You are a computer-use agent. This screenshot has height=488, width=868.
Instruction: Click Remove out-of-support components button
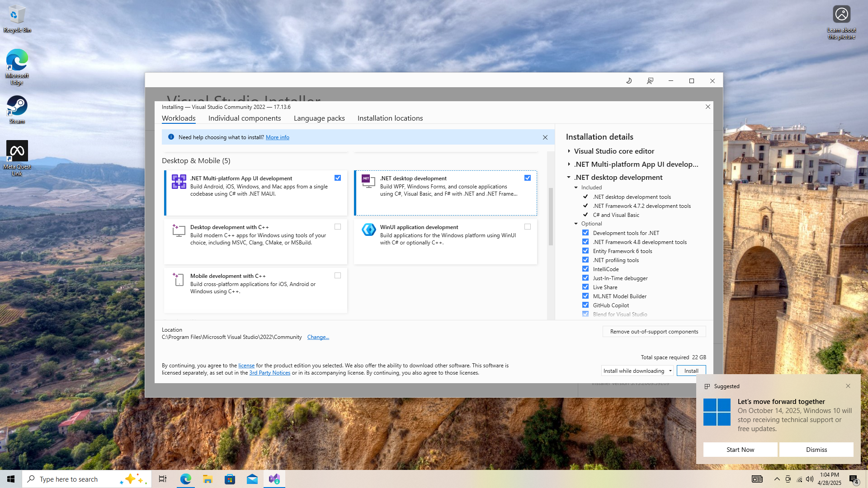tap(654, 332)
